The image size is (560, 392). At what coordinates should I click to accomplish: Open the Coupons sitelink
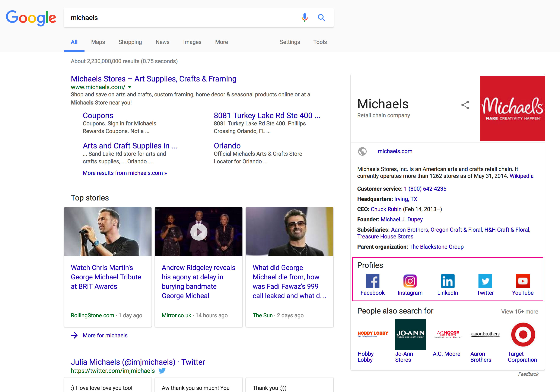(98, 115)
